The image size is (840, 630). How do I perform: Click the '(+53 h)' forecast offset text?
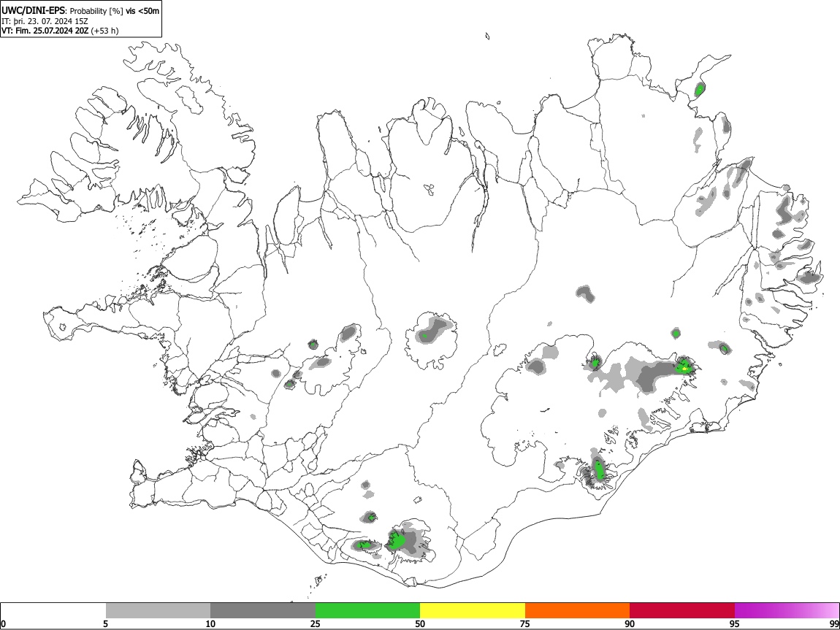(x=105, y=31)
